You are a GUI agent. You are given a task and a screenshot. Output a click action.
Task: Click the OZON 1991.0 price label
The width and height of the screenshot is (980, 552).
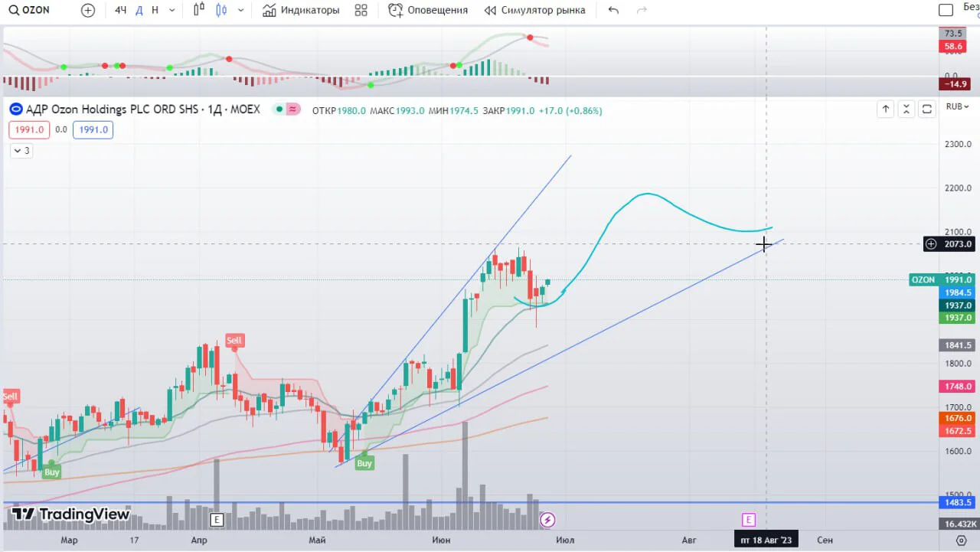(x=942, y=280)
